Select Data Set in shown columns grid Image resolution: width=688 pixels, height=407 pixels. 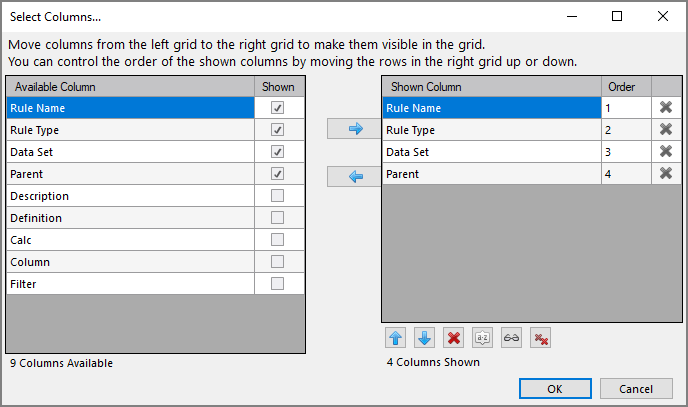tap(491, 152)
